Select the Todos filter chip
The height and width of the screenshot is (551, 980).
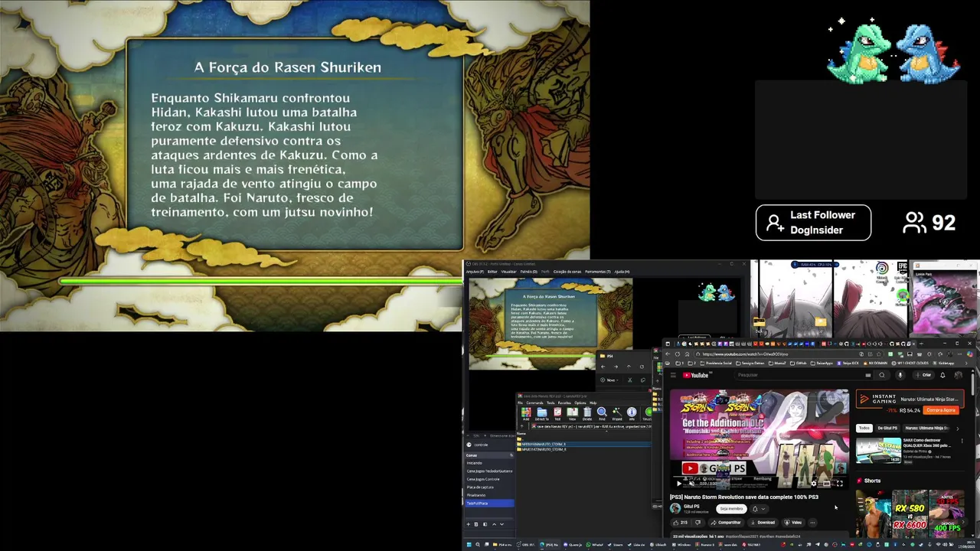coord(864,428)
